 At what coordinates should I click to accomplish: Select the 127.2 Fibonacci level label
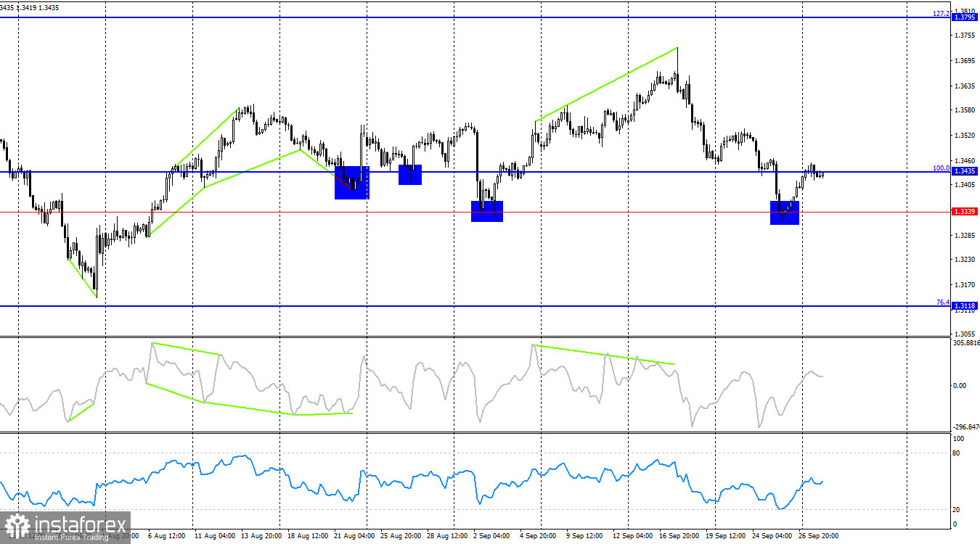[x=942, y=13]
